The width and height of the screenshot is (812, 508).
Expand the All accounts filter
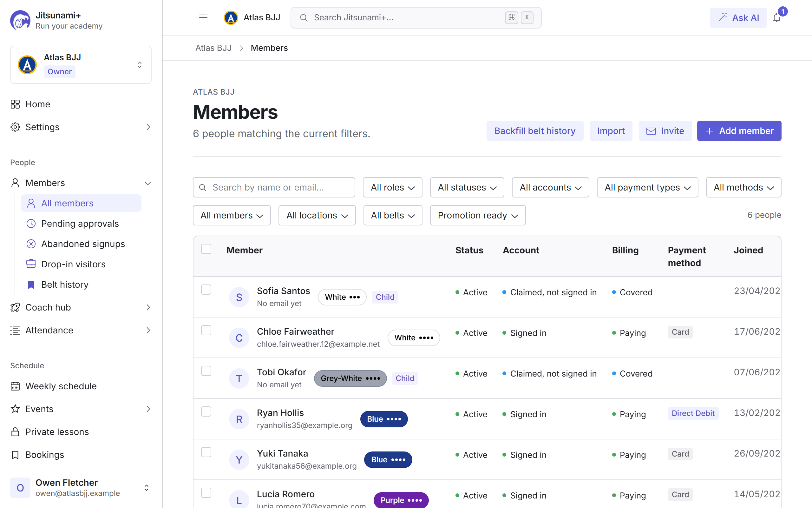coord(550,187)
